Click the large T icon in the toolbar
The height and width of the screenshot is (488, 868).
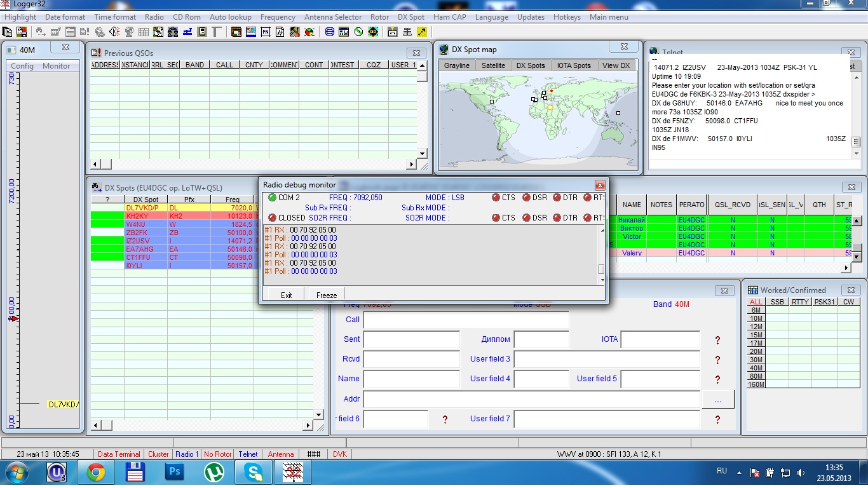[217, 32]
